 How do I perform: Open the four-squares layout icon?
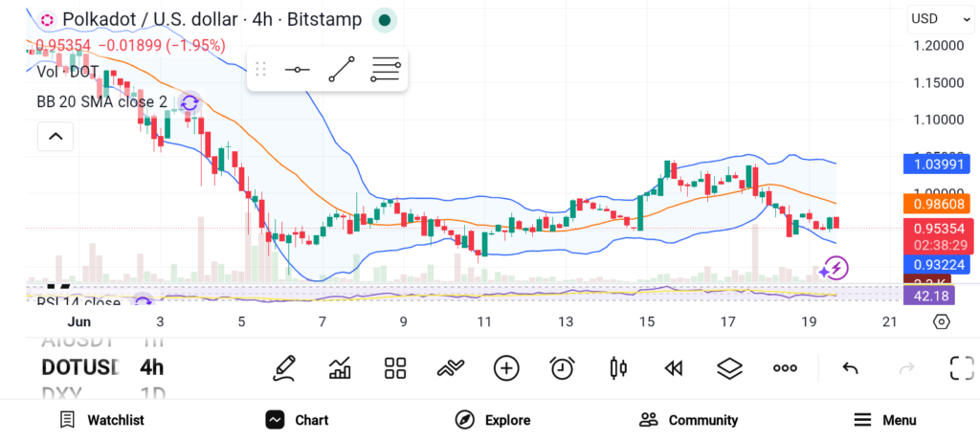coord(395,368)
